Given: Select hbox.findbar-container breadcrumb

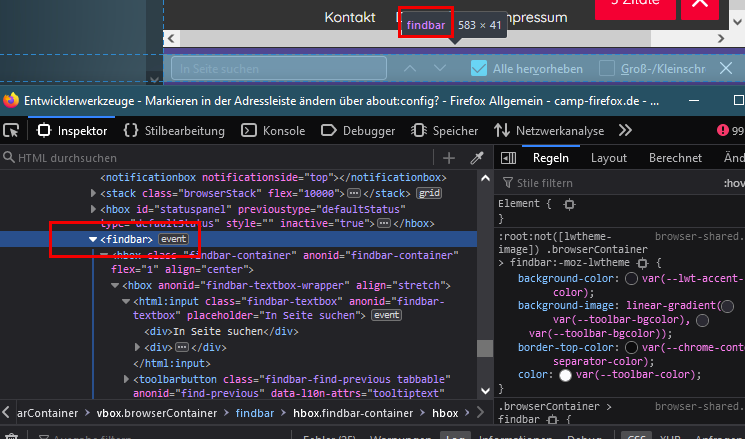Looking at the screenshot, I should tap(353, 413).
